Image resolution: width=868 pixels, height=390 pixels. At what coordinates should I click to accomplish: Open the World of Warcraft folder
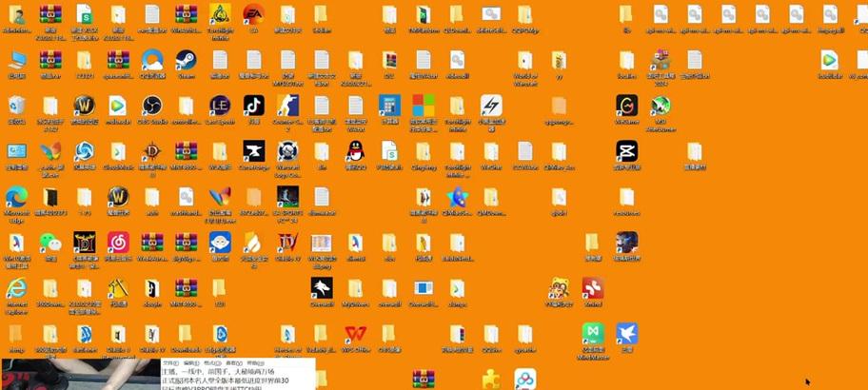pos(524,60)
